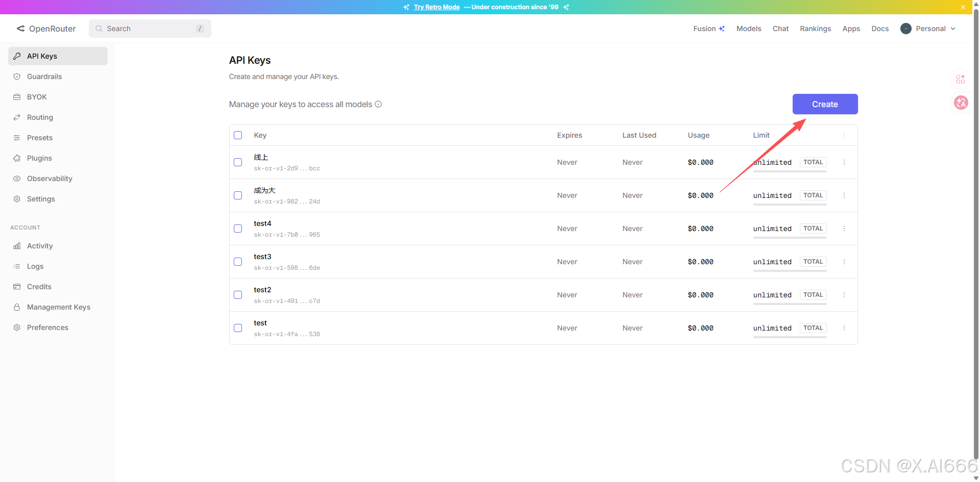
Task: Check the box for key 成为大
Action: 238,195
